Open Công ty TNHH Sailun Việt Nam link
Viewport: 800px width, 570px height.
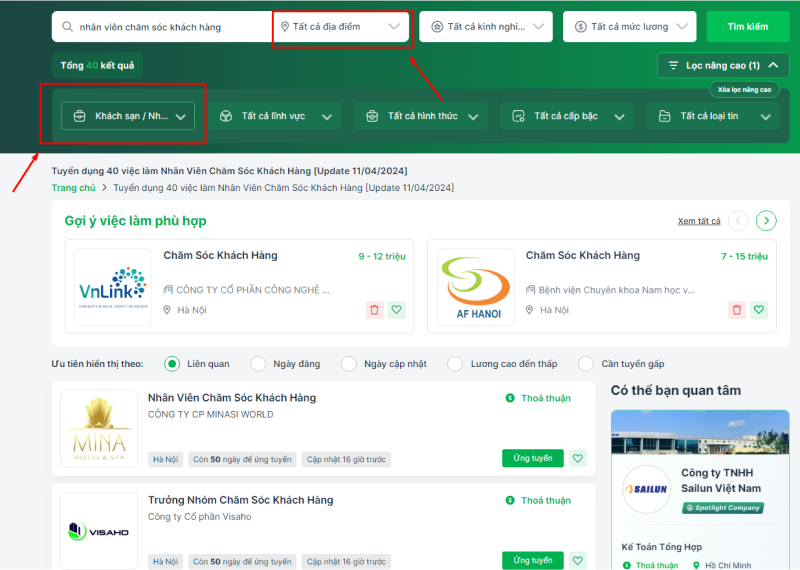pos(721,481)
